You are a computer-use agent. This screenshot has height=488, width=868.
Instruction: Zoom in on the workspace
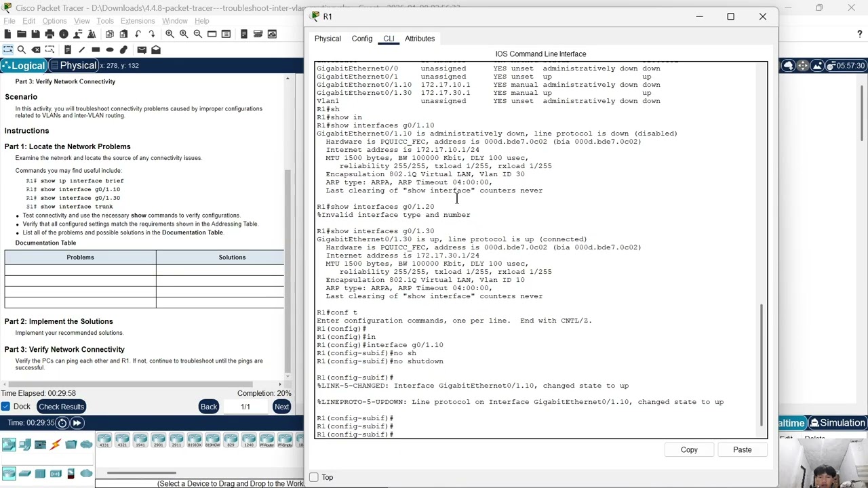pyautogui.click(x=170, y=34)
